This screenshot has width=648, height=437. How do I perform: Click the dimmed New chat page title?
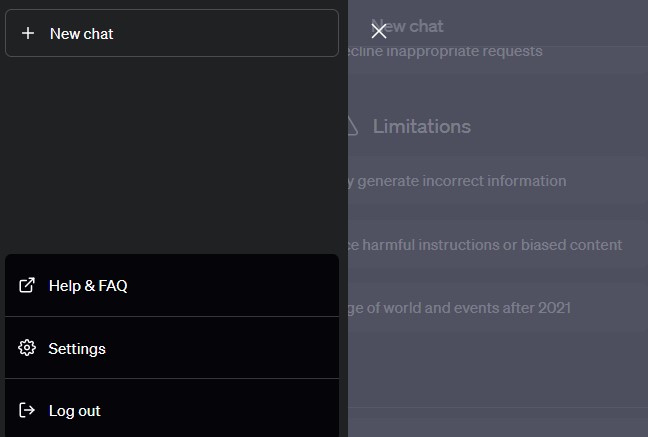click(407, 26)
